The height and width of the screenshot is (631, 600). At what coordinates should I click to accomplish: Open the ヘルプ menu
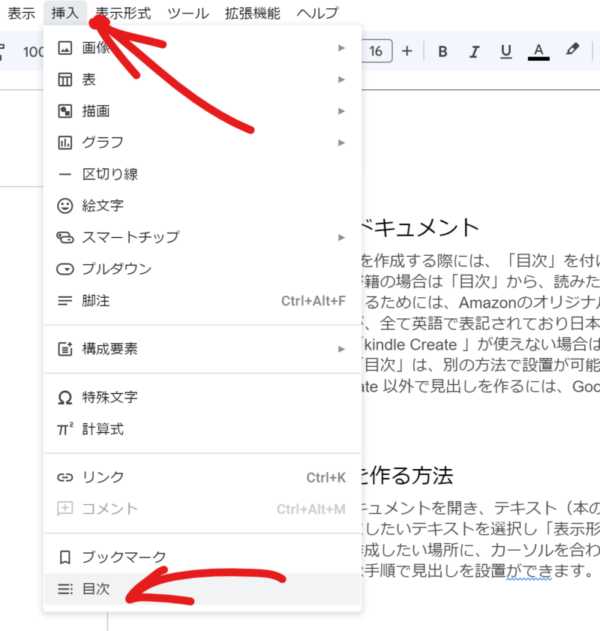coord(318,13)
